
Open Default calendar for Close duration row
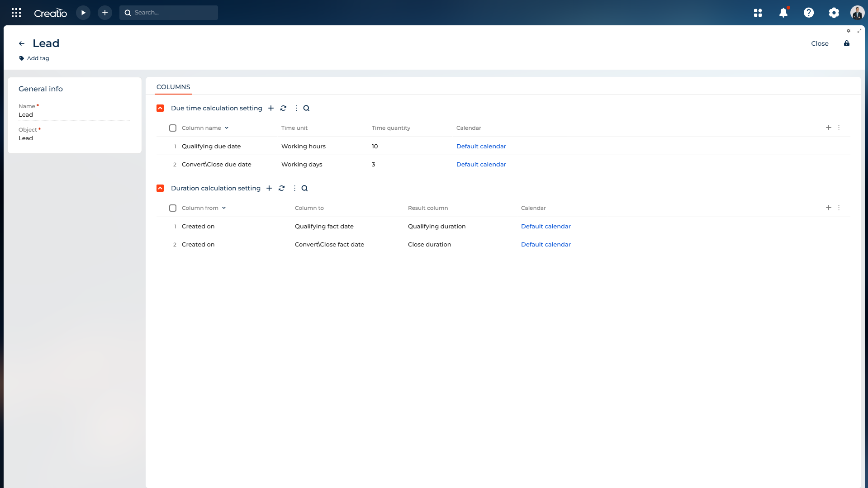pyautogui.click(x=546, y=244)
